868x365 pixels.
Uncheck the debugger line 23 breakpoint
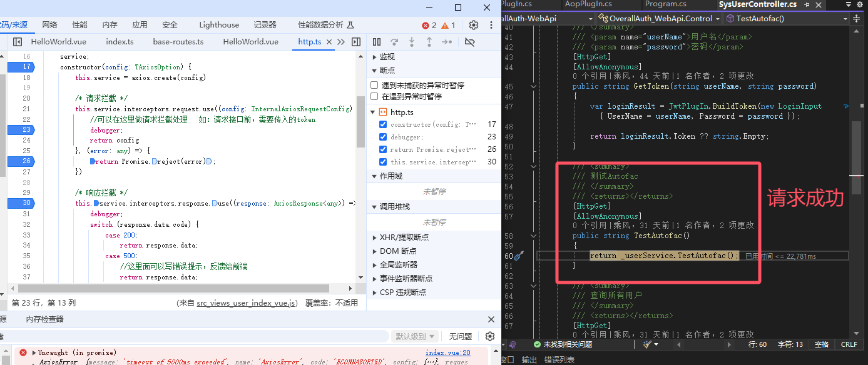(383, 137)
